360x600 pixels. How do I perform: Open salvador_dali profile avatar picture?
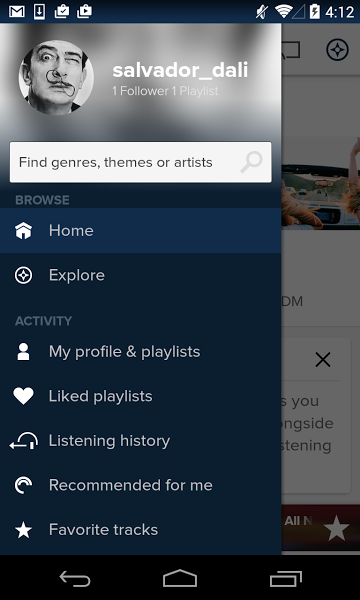tap(56, 77)
